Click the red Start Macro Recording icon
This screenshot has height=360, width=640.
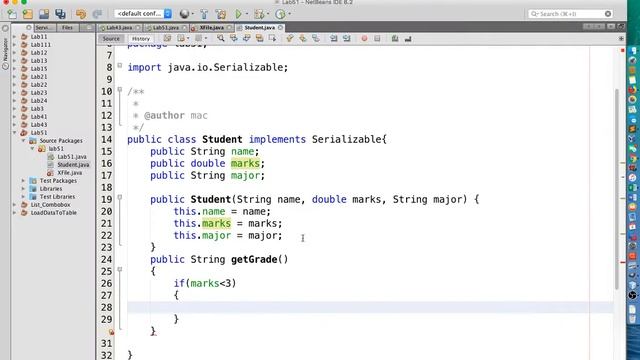(364, 38)
